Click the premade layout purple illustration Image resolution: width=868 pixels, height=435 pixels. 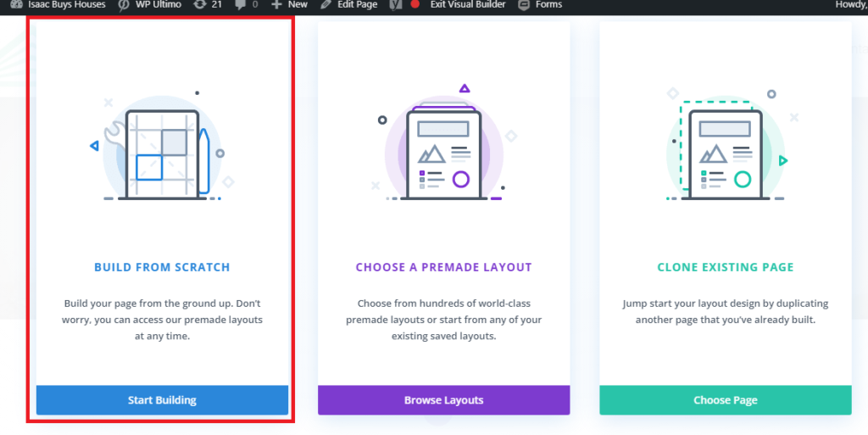[443, 144]
